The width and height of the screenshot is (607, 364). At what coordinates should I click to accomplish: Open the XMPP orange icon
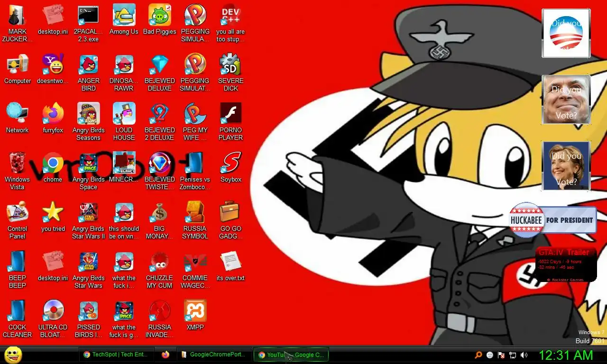pos(195,316)
